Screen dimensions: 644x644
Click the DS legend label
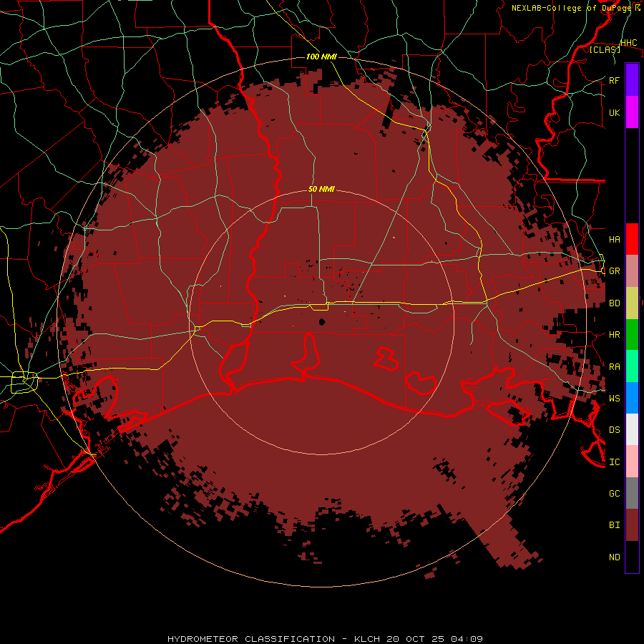click(614, 429)
